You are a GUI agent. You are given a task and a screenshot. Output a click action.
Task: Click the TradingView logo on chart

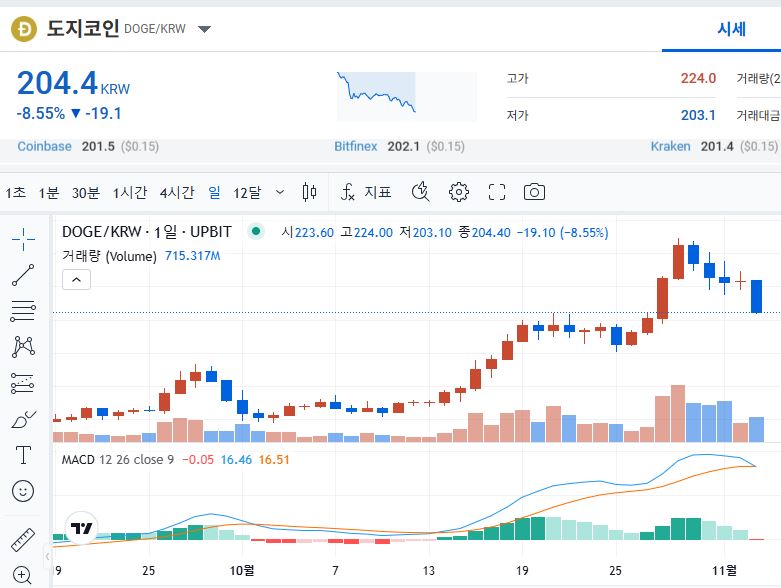click(x=81, y=528)
